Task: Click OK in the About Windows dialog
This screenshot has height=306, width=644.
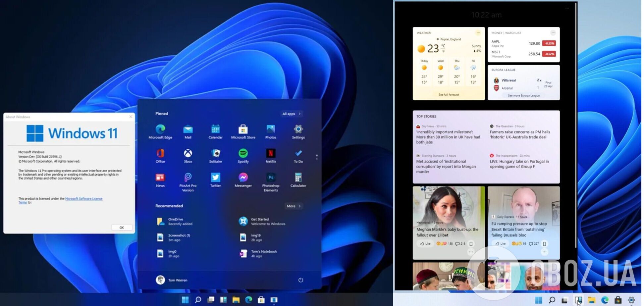Action: pyautogui.click(x=121, y=228)
